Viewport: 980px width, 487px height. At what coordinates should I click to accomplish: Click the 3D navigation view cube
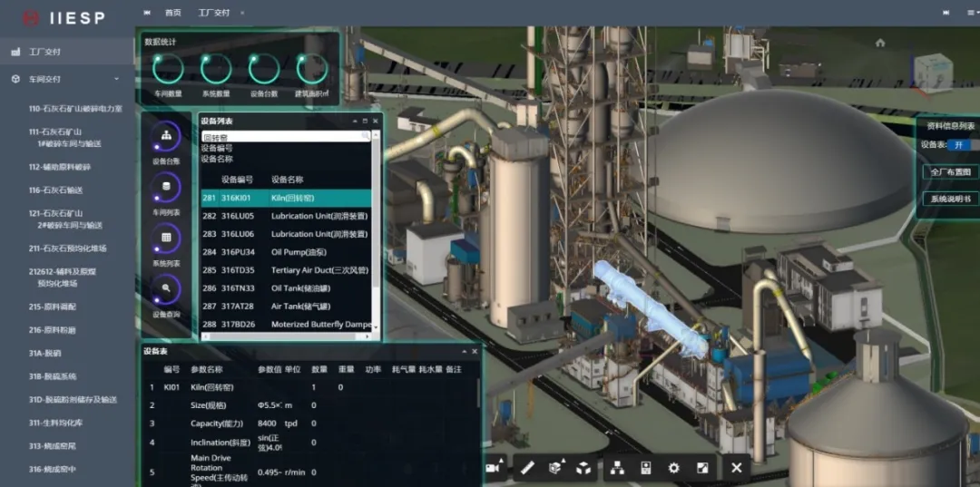[931, 72]
